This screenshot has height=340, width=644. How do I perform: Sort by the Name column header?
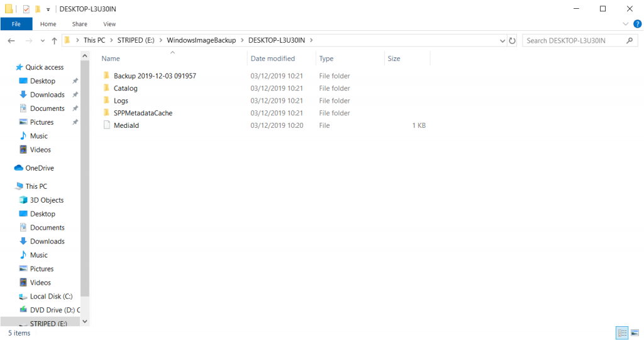pyautogui.click(x=172, y=59)
